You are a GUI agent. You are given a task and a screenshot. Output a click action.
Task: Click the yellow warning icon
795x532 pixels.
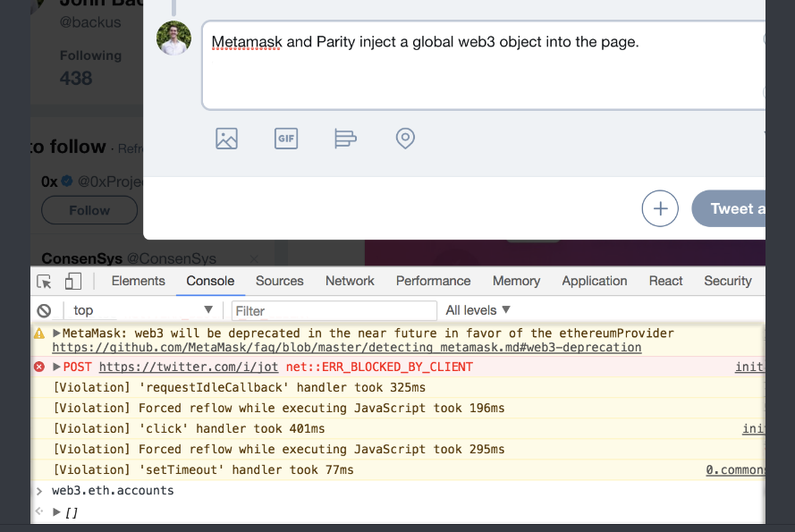(39, 334)
